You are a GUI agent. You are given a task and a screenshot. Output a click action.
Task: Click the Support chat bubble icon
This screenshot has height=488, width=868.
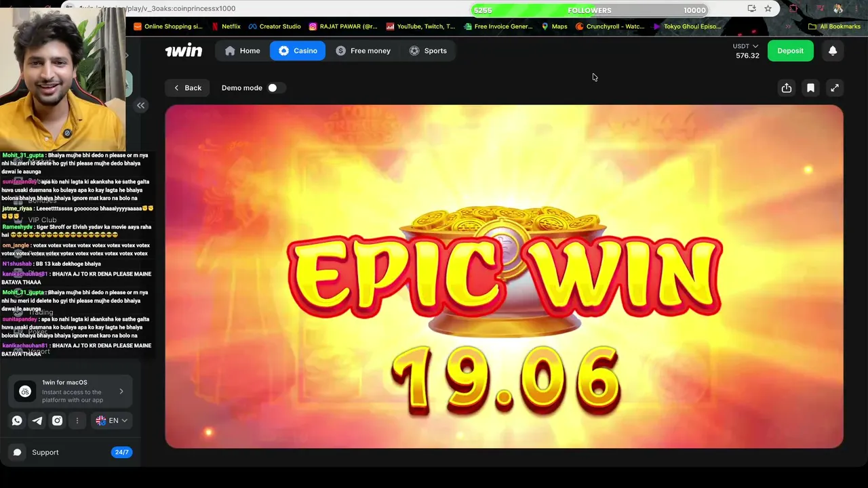pyautogui.click(x=18, y=453)
